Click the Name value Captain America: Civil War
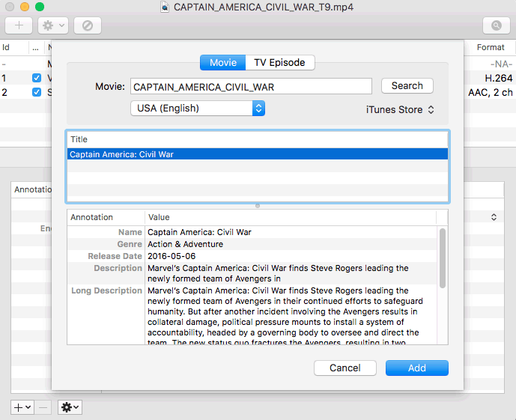 [x=199, y=232]
